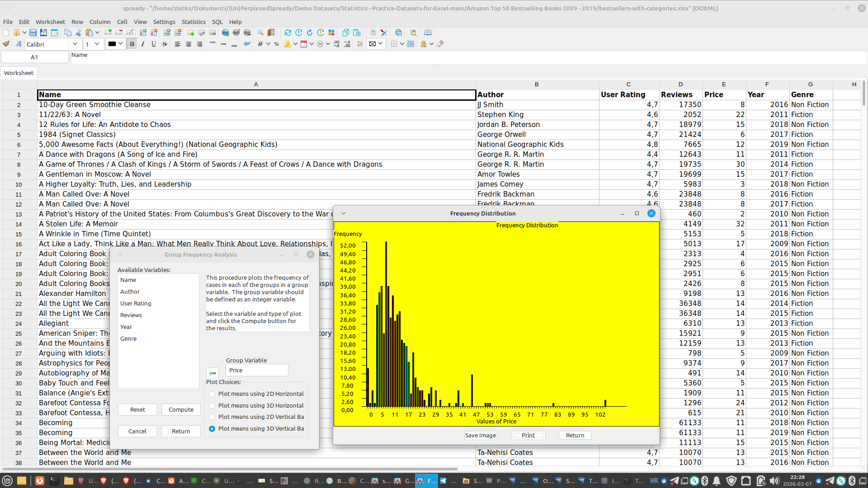The width and height of the screenshot is (868, 488).
Task: Click the Save file icon
Action: click(x=33, y=33)
